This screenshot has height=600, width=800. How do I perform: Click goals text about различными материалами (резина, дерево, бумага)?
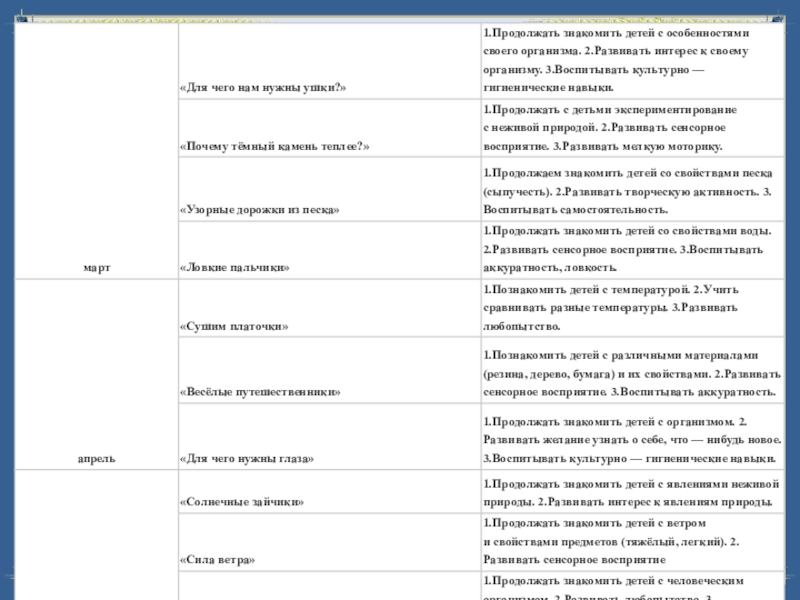(632, 373)
